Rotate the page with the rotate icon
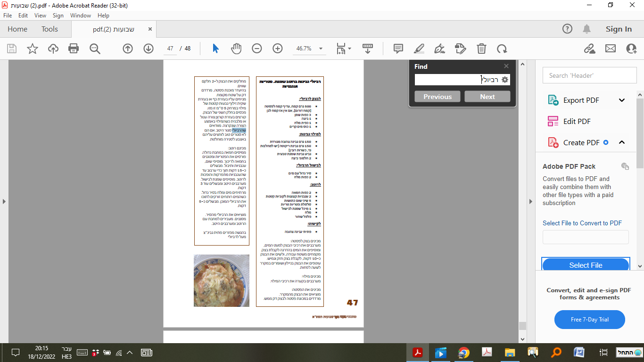This screenshot has height=362, width=644. coord(502,49)
